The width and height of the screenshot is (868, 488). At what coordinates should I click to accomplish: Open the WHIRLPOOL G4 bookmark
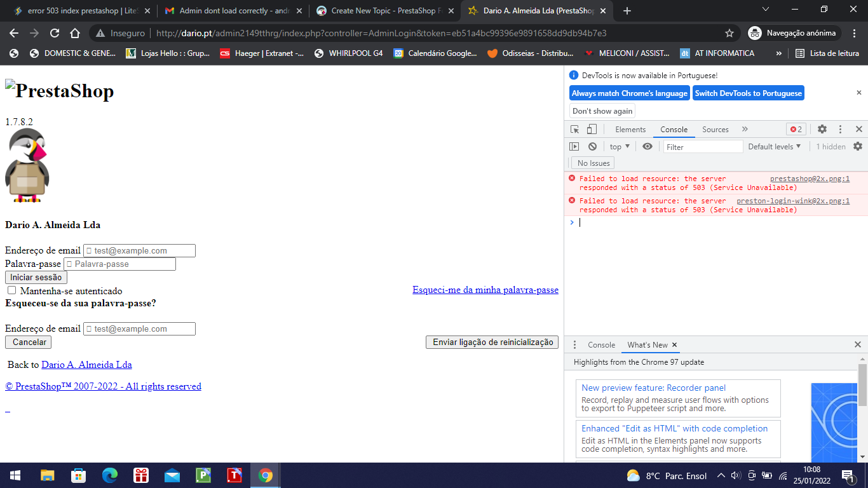click(x=348, y=53)
